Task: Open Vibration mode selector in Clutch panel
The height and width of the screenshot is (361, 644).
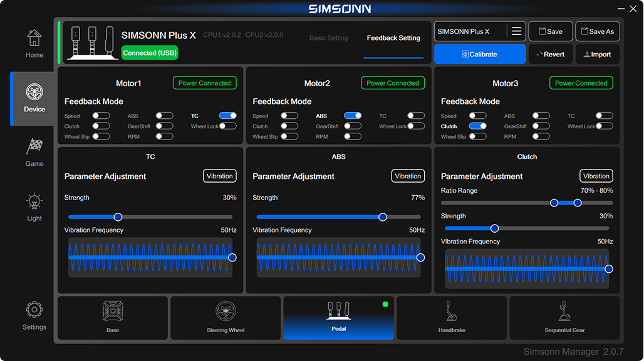Action: tap(596, 176)
